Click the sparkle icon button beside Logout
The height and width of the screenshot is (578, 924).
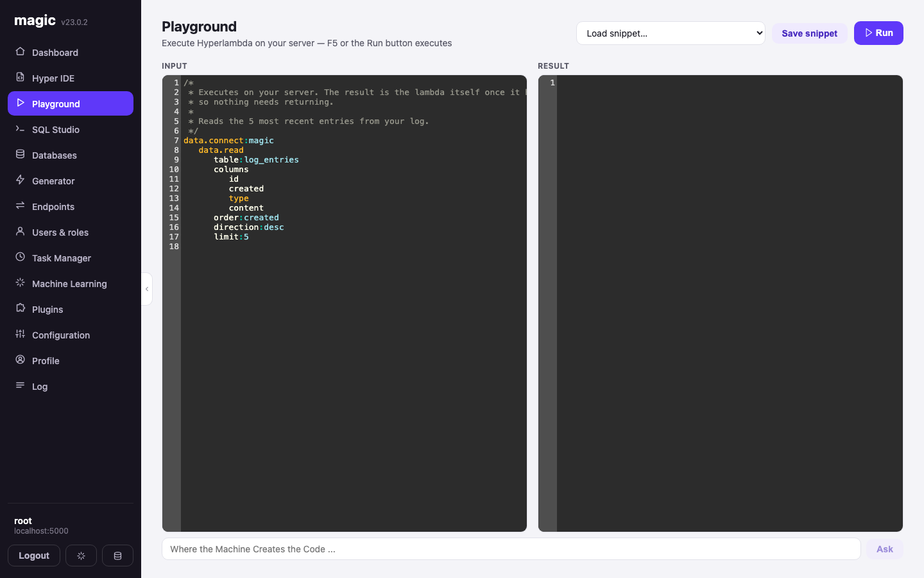click(81, 556)
